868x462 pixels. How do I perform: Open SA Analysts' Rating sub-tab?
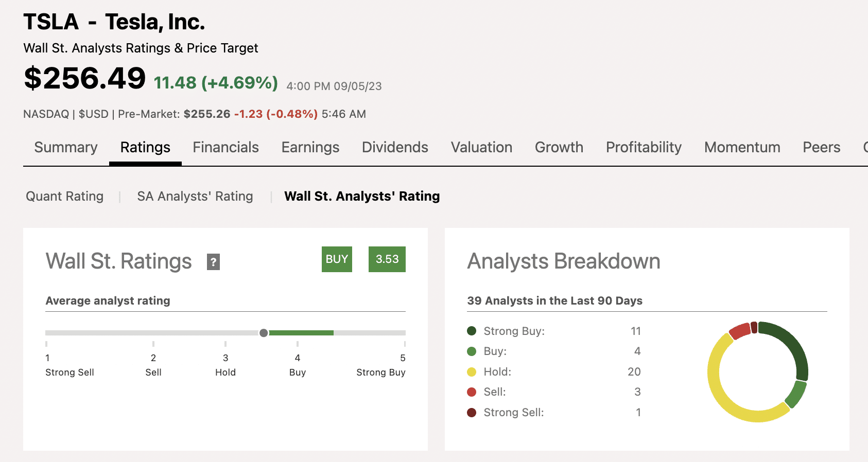click(x=195, y=197)
